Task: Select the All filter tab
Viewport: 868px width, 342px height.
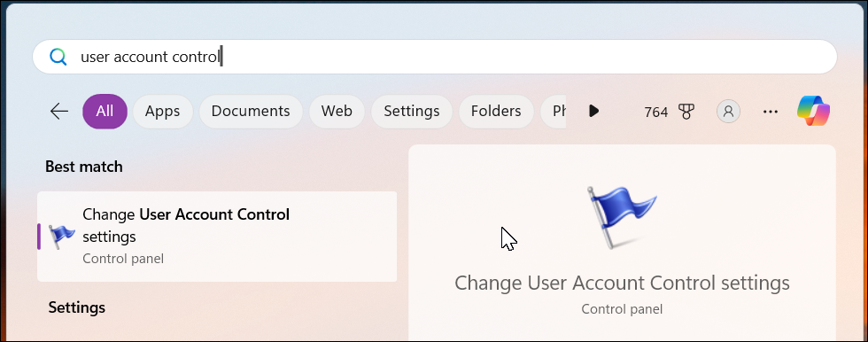Action: [105, 112]
